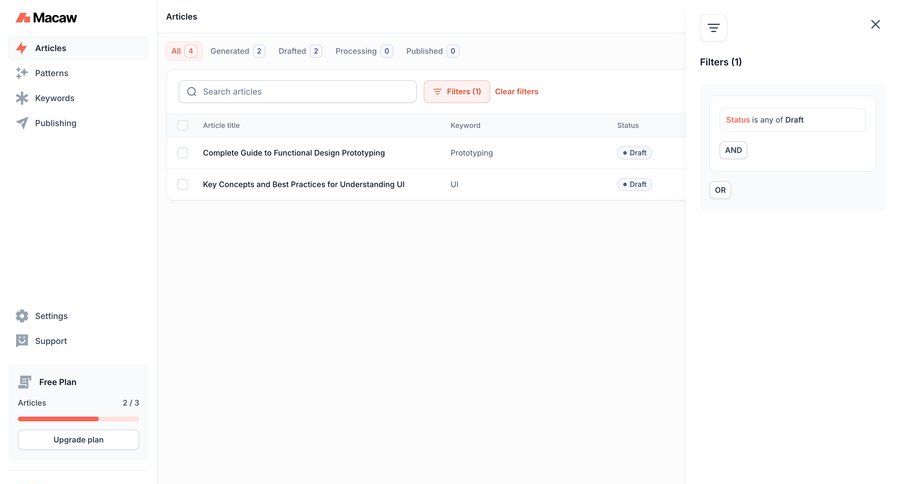Click the filter icon in filters panel

(x=713, y=28)
